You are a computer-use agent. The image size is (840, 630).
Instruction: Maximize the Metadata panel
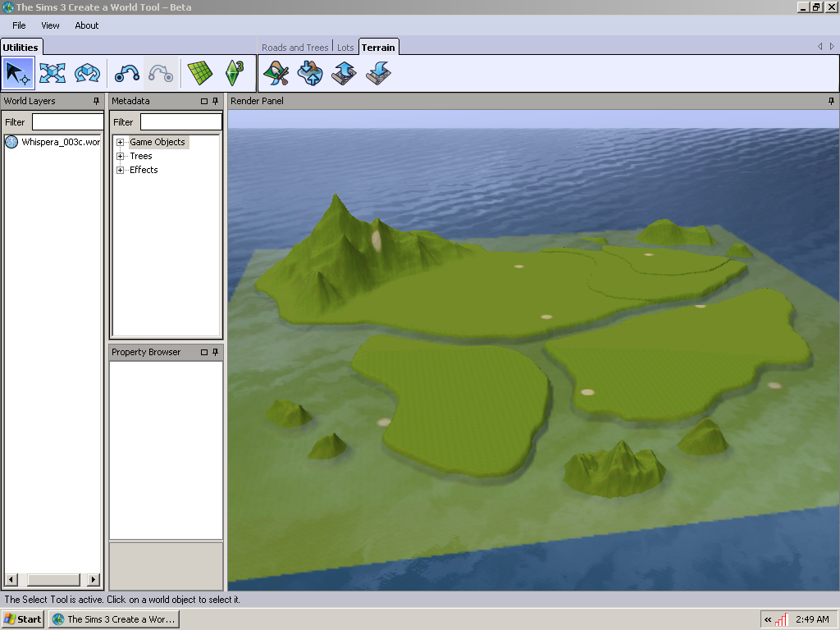point(204,101)
